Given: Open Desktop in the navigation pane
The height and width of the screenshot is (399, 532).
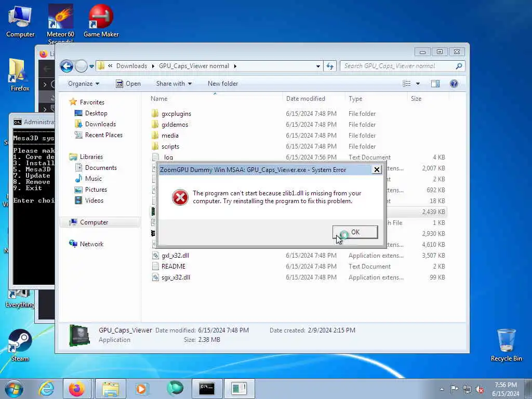Looking at the screenshot, I should click(96, 113).
